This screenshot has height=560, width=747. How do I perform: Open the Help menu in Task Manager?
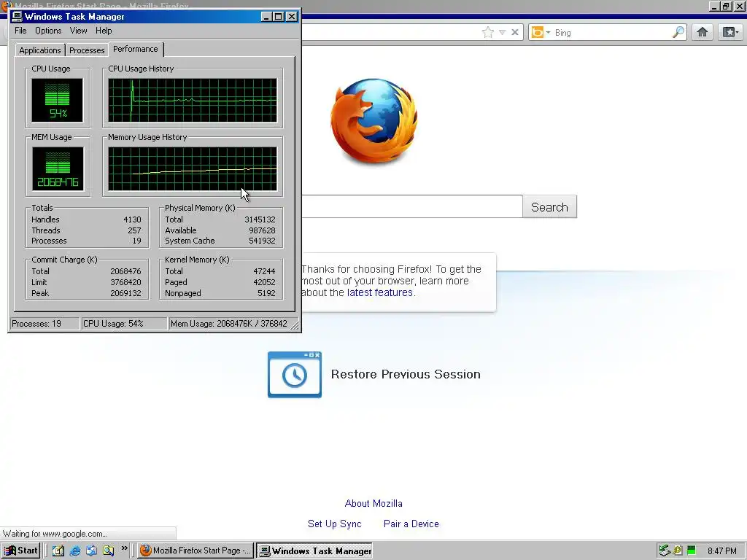coord(104,31)
